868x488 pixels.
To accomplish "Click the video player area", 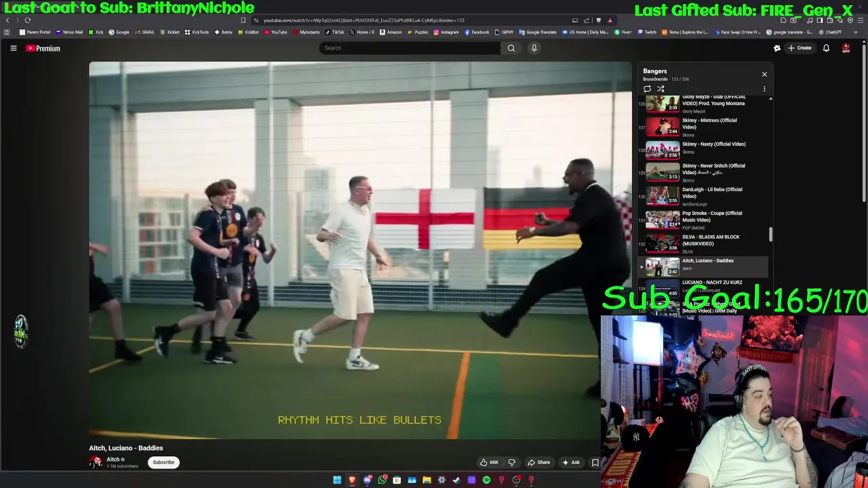I will 360,251.
